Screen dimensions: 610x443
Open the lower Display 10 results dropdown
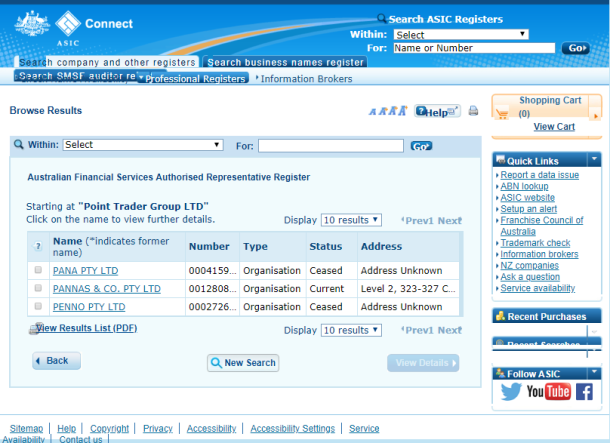pos(351,330)
